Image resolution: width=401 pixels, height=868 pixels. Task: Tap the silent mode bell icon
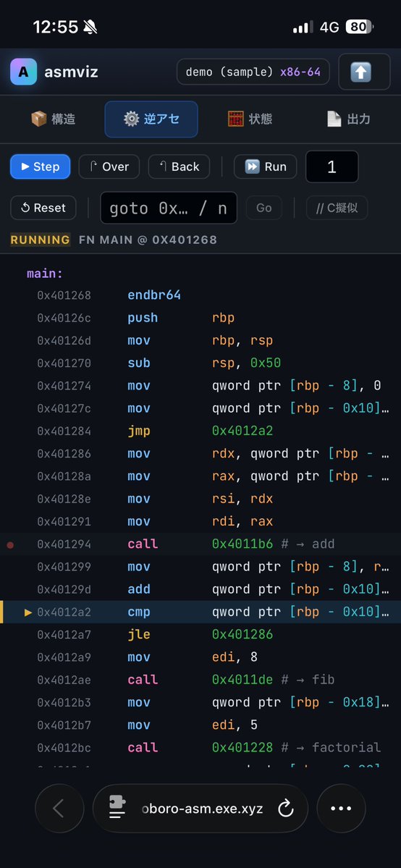90,27
